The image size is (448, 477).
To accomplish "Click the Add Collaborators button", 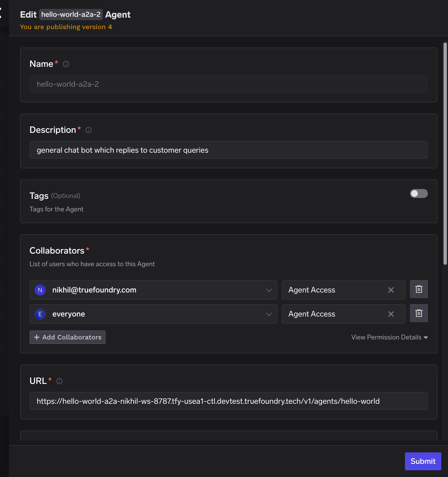I will pyautogui.click(x=67, y=337).
